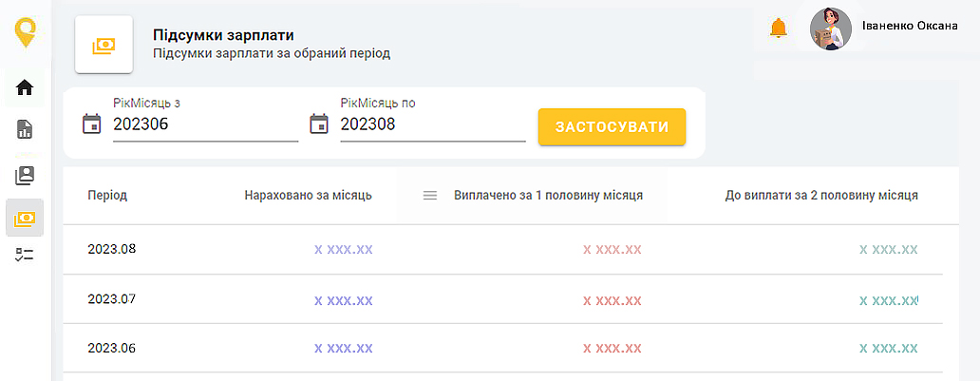Click the user name Іваненко Оксана
The image size is (980, 381).
coord(910,26)
